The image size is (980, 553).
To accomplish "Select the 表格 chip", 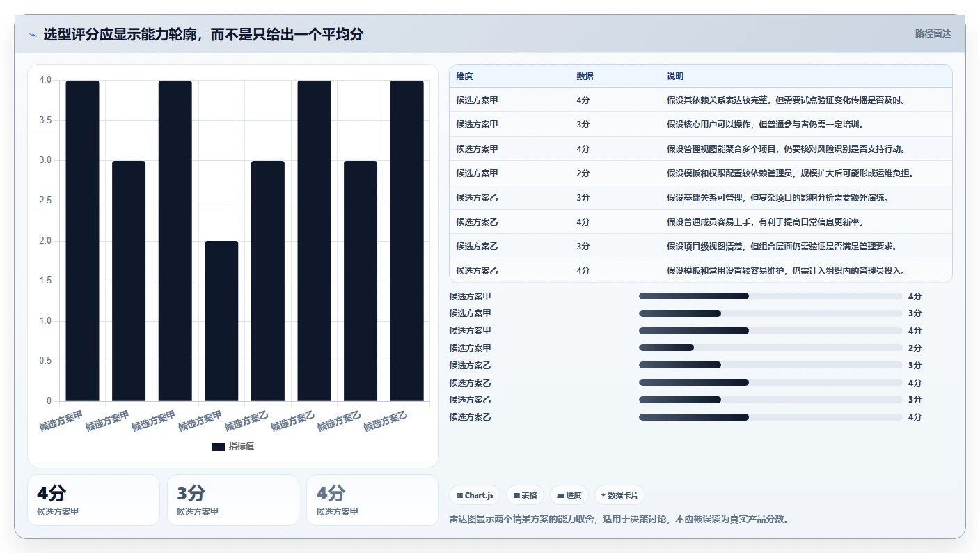I will 525,495.
